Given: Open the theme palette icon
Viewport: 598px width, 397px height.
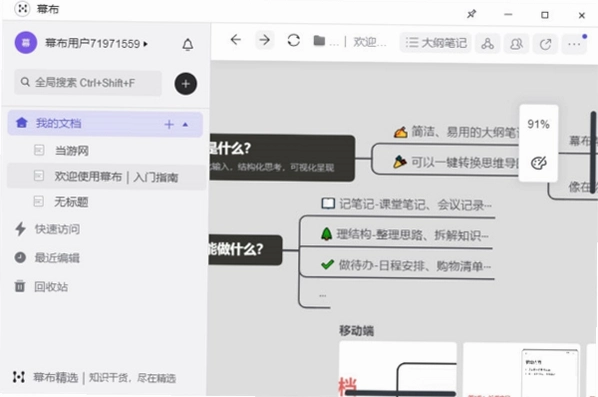Looking at the screenshot, I should click(x=539, y=163).
